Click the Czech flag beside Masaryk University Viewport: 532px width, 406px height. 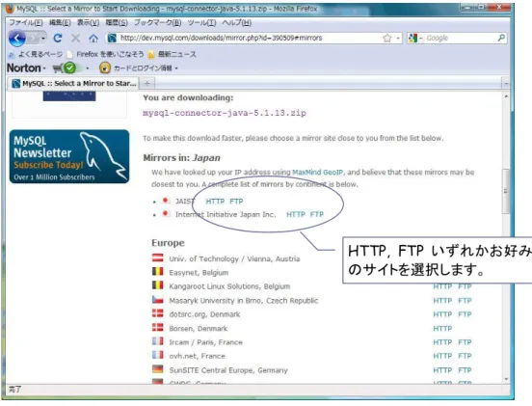click(157, 300)
